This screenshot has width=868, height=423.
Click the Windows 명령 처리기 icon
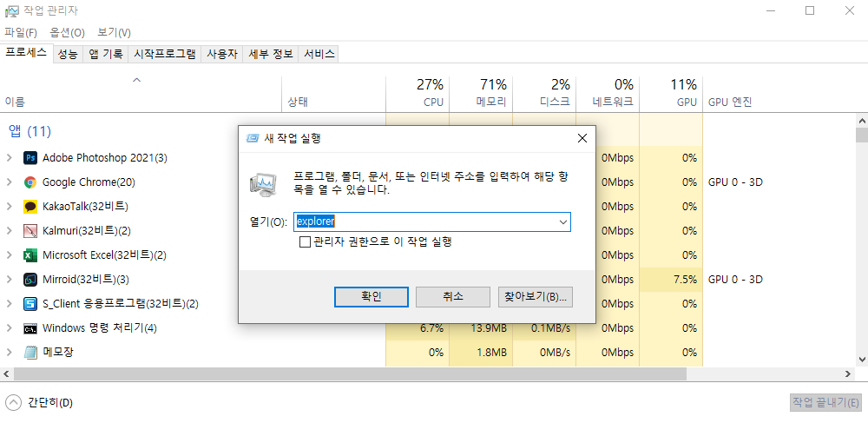coord(30,328)
